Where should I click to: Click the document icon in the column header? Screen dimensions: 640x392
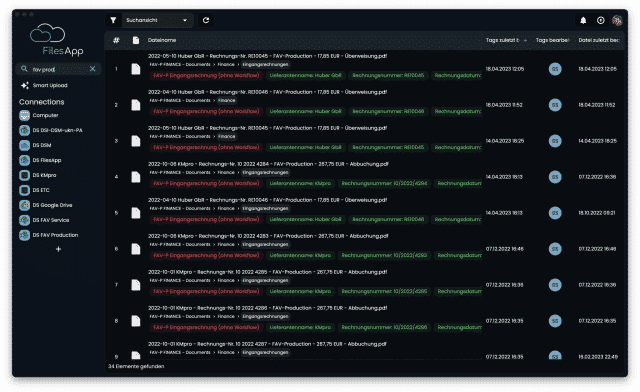coord(136,40)
